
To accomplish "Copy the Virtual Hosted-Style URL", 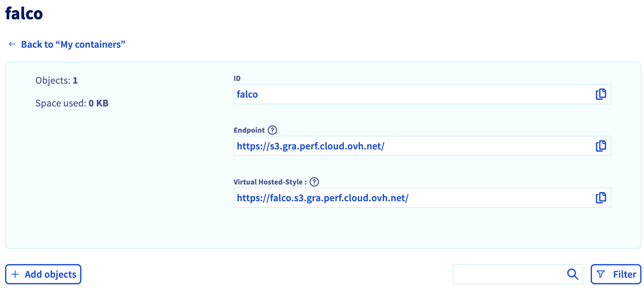I will coord(600,198).
